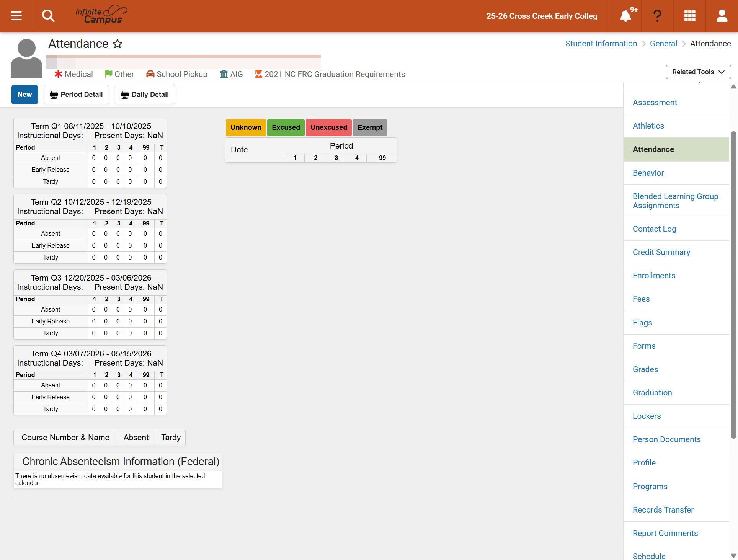Click the Course Number & Name header
Image resolution: width=738 pixels, height=560 pixels.
[x=65, y=438]
